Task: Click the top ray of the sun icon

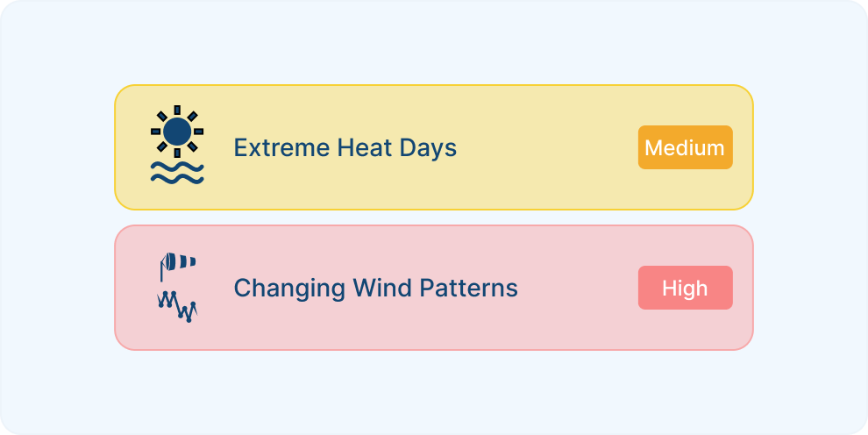Action: click(177, 111)
